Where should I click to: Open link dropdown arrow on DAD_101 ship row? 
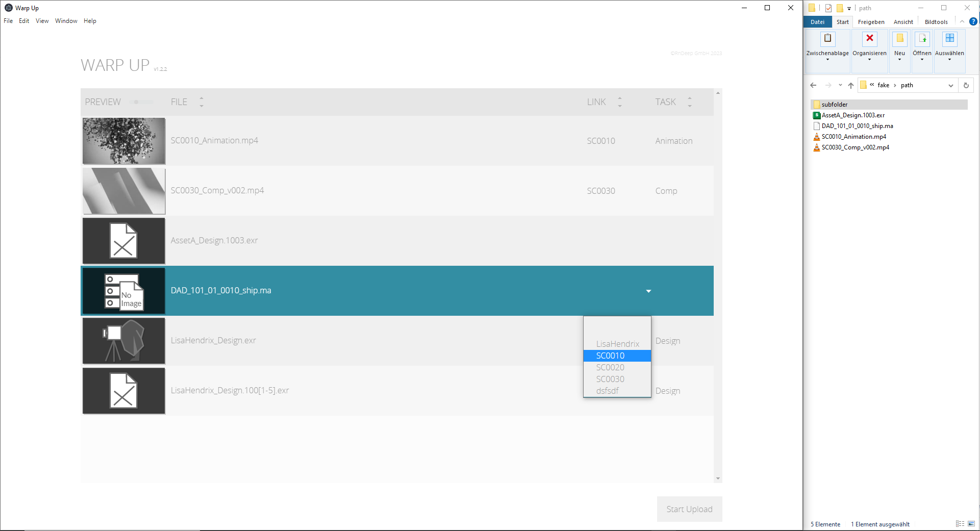[x=648, y=291]
